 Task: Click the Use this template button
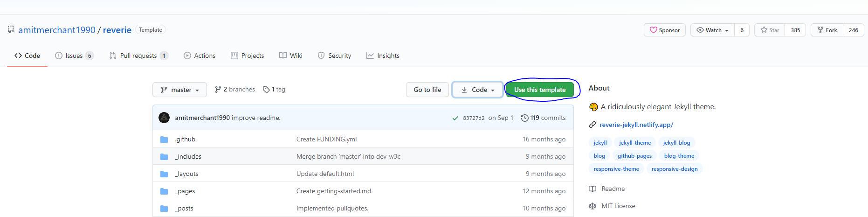(x=540, y=90)
